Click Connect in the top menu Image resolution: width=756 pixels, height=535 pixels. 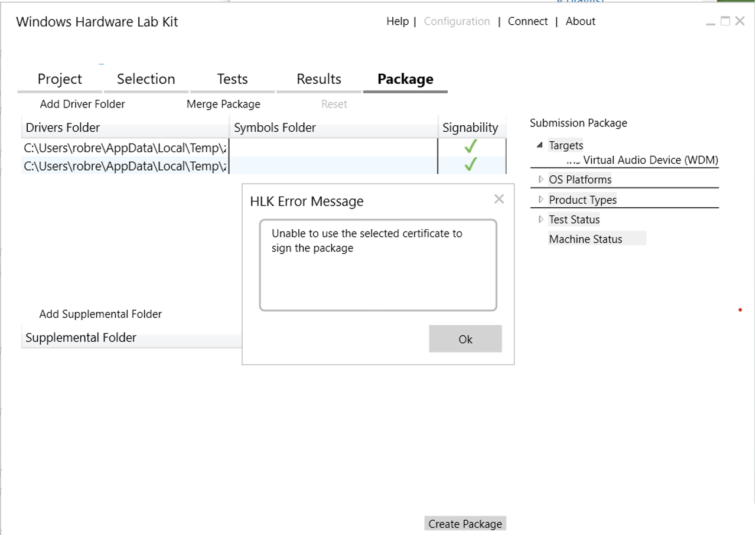527,21
